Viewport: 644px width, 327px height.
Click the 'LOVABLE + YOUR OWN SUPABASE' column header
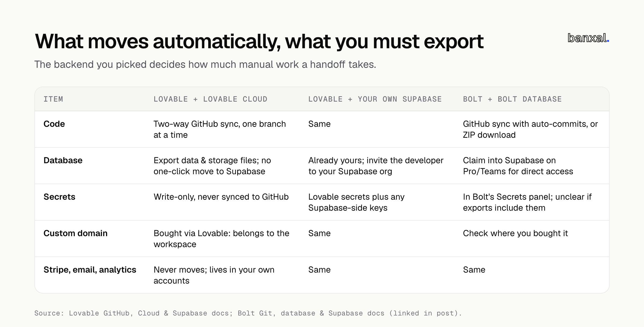click(375, 99)
